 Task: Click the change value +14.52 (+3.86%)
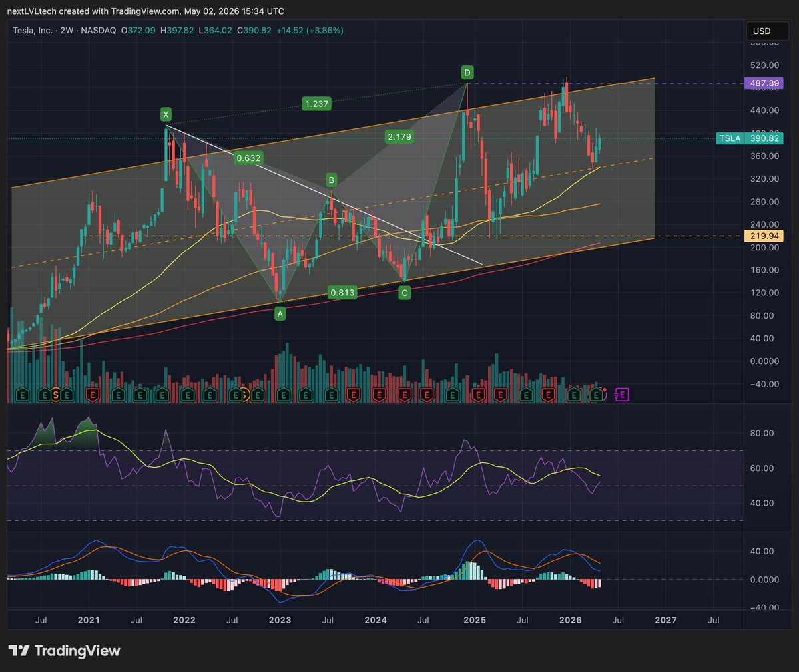pos(310,31)
